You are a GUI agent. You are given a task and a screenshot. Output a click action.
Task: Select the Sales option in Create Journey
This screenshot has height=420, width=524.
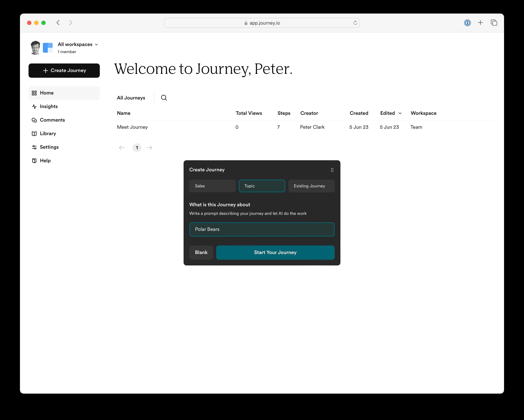click(212, 186)
